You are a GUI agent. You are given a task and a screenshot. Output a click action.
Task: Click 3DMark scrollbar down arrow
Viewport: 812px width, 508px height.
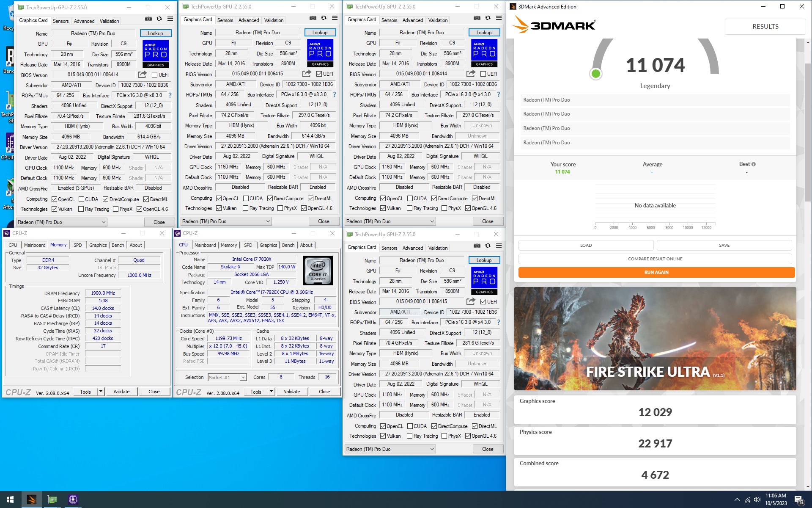click(808, 487)
